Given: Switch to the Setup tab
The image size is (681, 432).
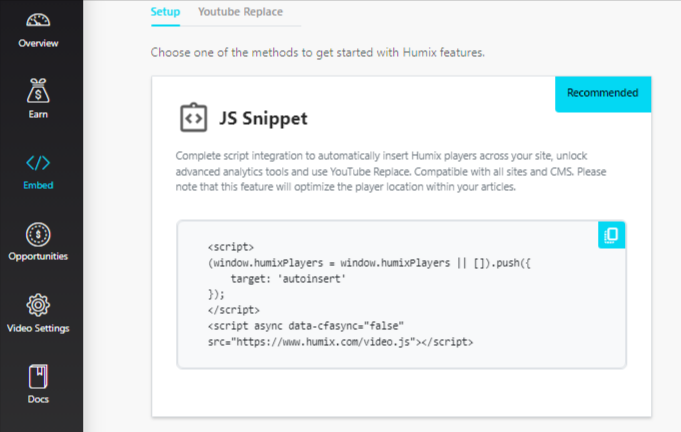Looking at the screenshot, I should point(165,13).
